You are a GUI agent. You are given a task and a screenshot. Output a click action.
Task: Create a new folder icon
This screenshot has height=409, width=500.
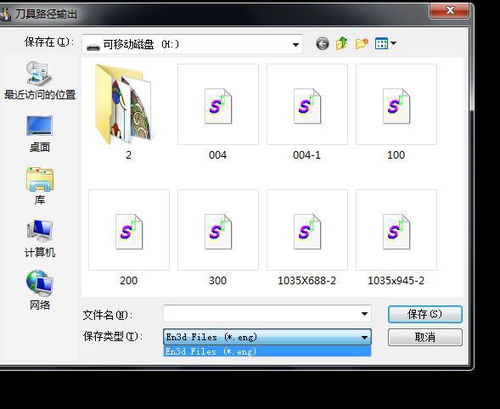(x=361, y=43)
